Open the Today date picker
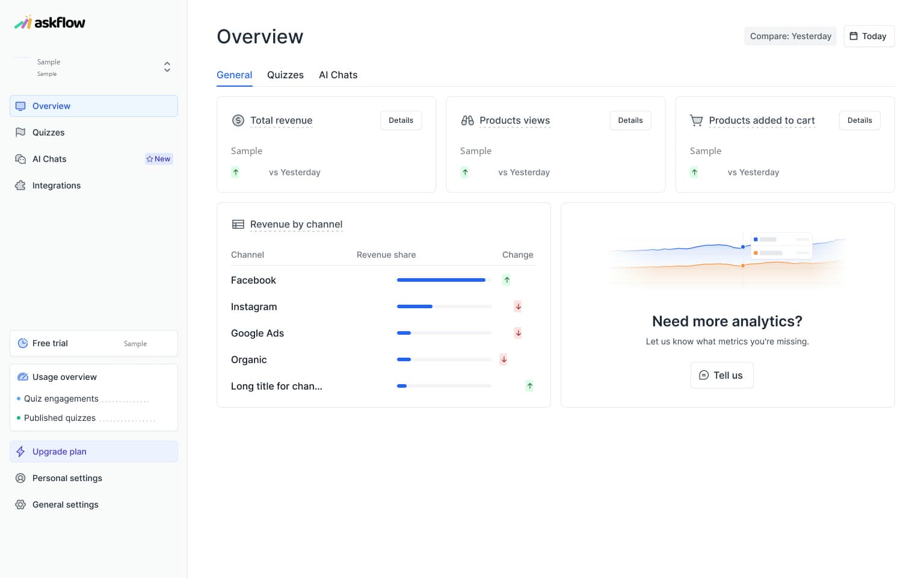Viewport: 924px width, 578px height. 869,36
